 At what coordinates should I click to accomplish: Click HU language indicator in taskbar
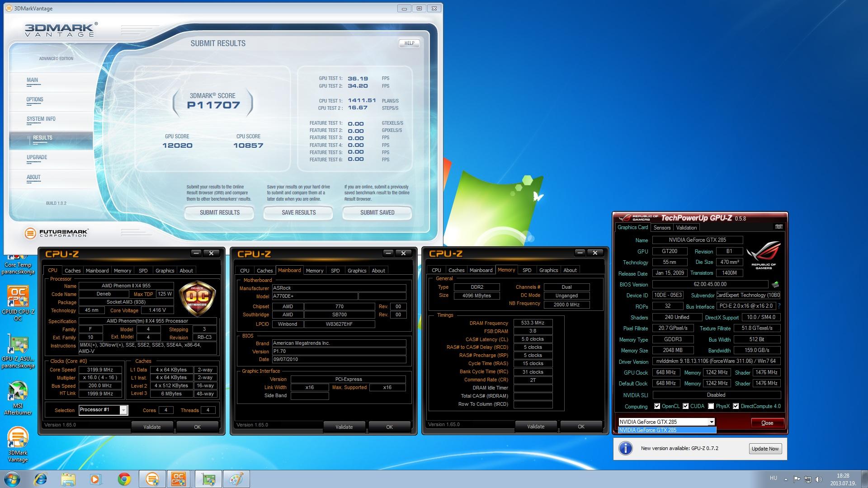tap(773, 478)
